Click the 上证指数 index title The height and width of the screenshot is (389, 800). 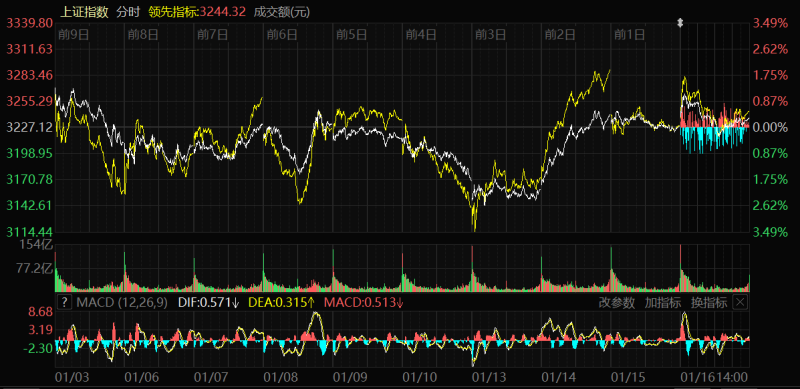(84, 12)
